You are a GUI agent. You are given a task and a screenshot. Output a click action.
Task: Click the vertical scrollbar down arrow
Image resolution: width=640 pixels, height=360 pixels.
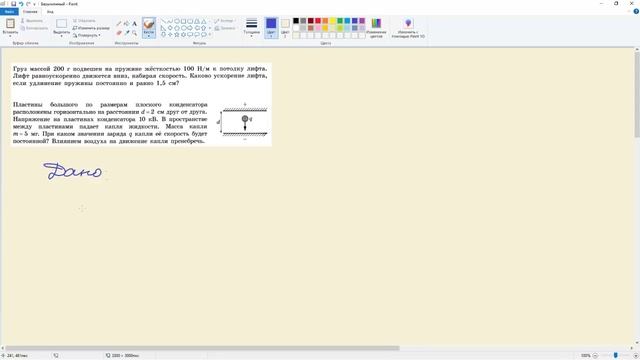[x=637, y=343]
